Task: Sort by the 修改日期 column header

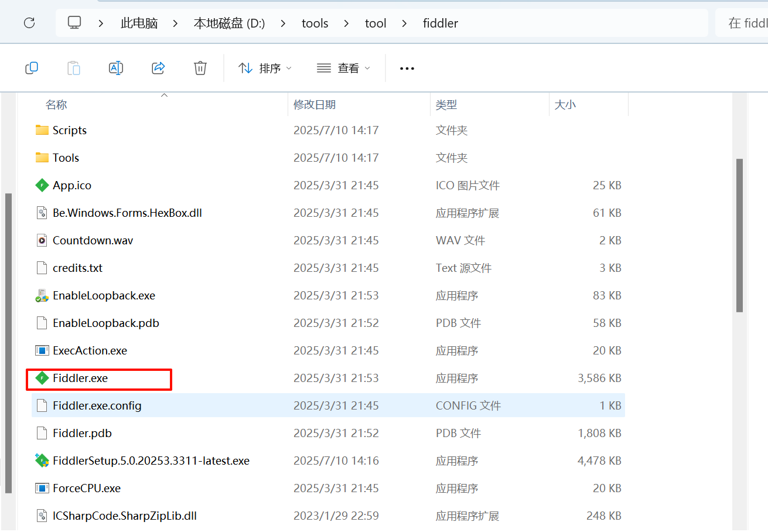Action: (x=315, y=105)
